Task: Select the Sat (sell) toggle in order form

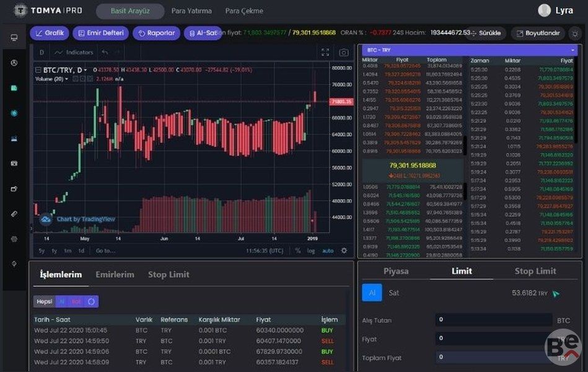Action: coord(393,293)
